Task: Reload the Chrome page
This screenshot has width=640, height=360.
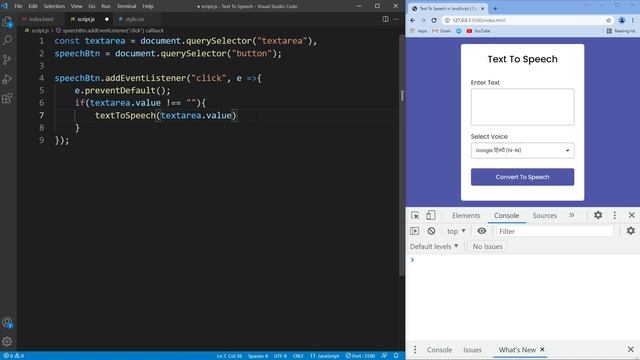Action: coord(434,20)
